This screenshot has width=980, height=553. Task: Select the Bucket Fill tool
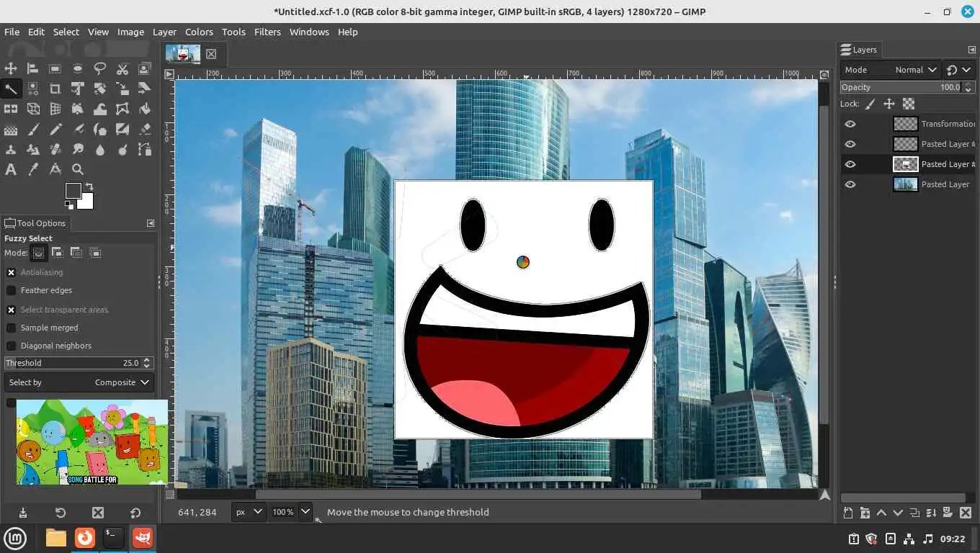pos(145,109)
